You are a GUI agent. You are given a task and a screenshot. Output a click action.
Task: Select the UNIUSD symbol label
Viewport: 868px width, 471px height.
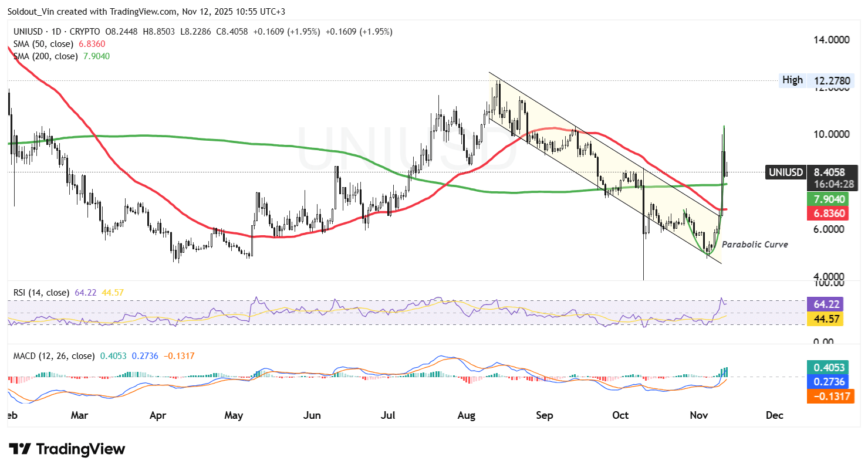tap(28, 32)
